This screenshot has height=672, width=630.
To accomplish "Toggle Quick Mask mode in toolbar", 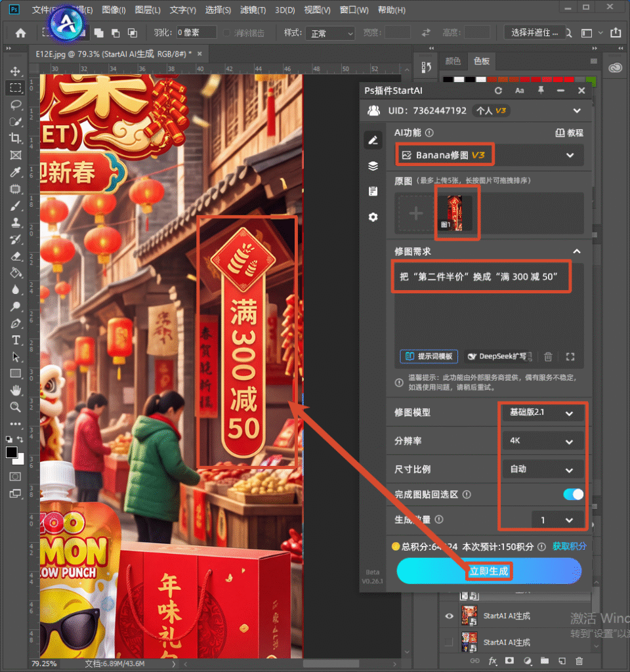I will coord(16,476).
